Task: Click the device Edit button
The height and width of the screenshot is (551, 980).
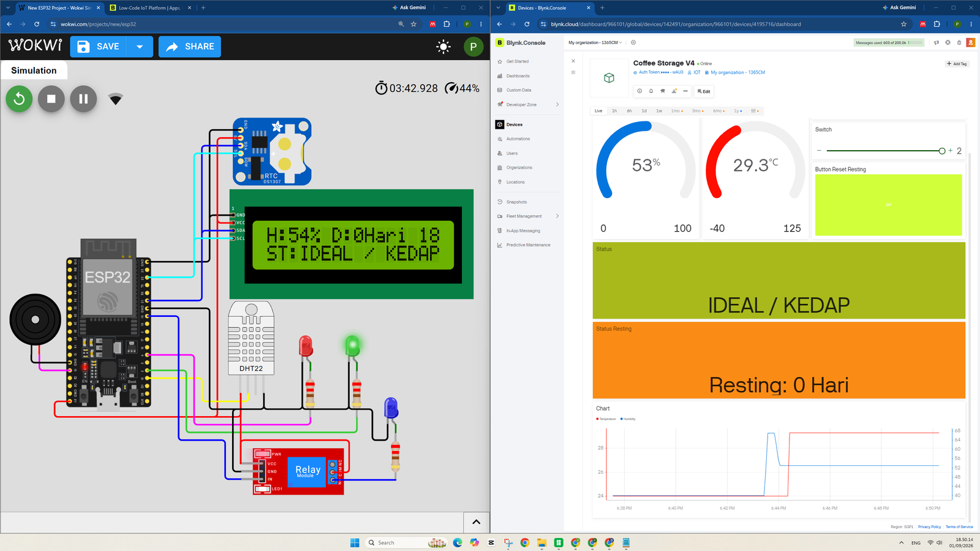Action: tap(704, 91)
